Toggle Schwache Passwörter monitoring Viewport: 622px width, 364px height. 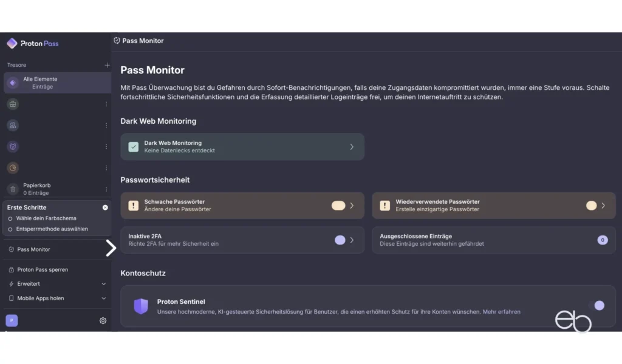tap(338, 206)
